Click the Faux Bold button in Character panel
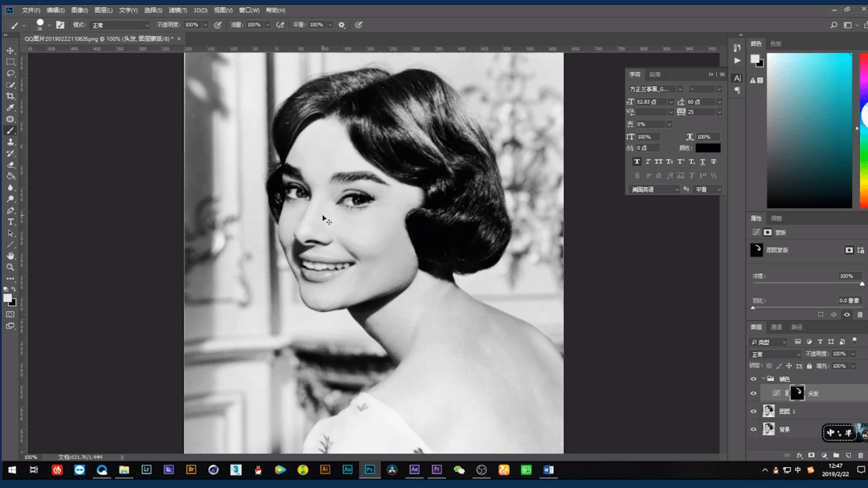 pos(637,162)
